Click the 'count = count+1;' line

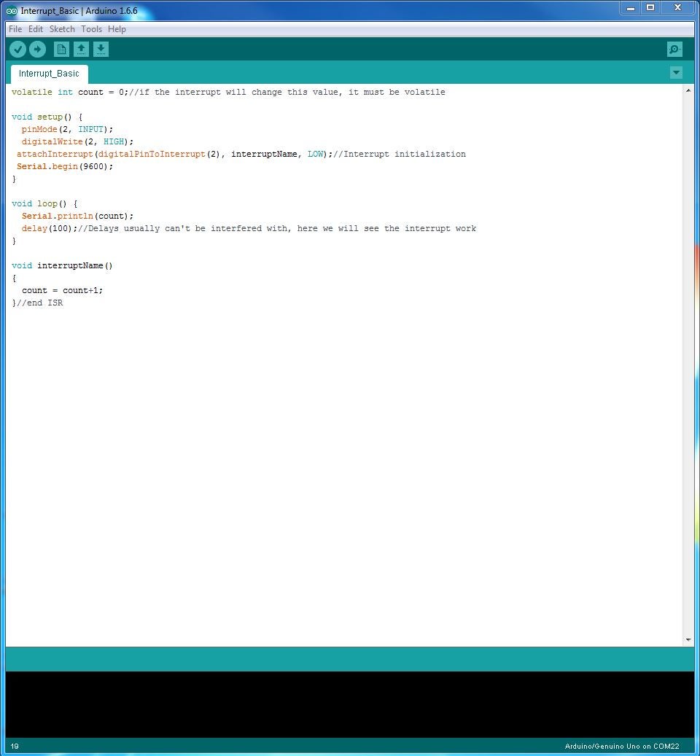(62, 291)
